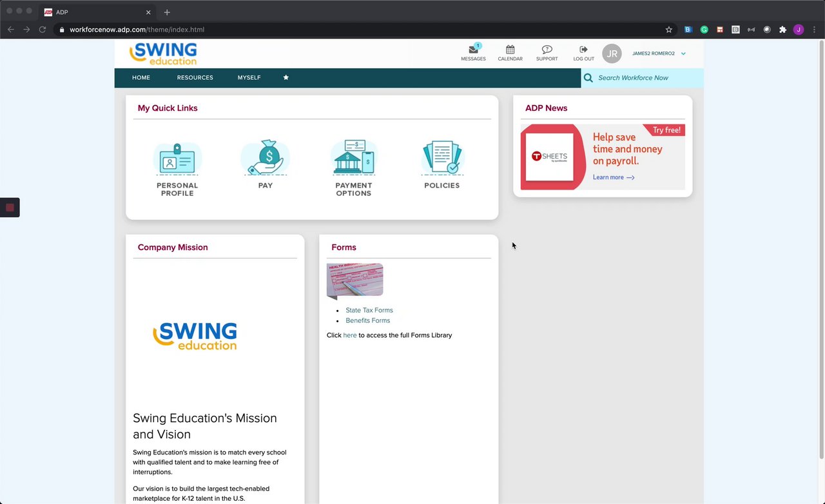Click the Swing Education logo in Company Mission
This screenshot has width=825, height=504.
tap(195, 336)
